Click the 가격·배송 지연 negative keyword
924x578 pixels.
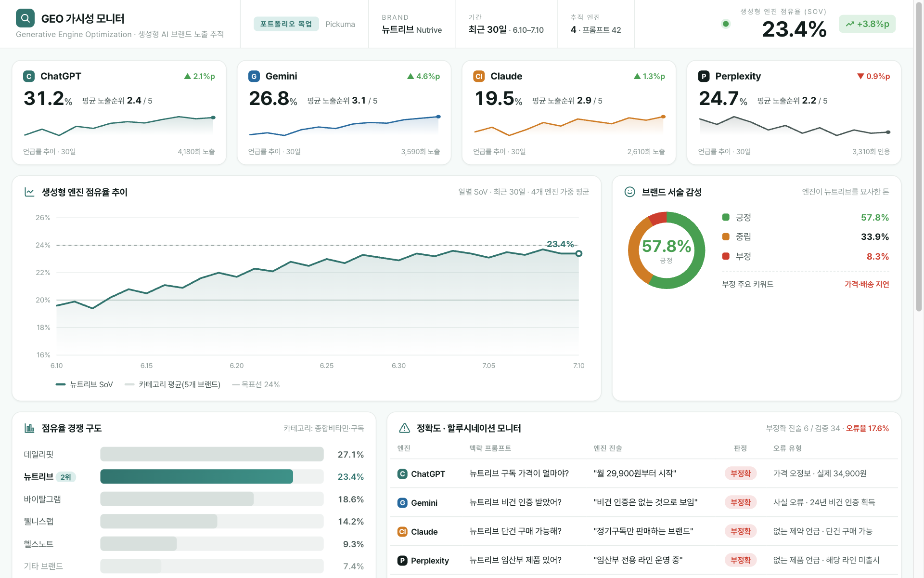[867, 284]
